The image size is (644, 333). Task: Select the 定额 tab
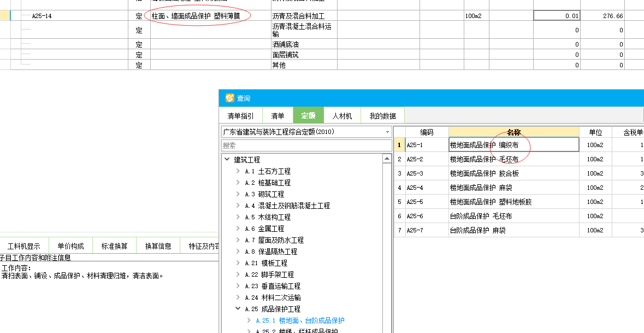click(x=308, y=115)
